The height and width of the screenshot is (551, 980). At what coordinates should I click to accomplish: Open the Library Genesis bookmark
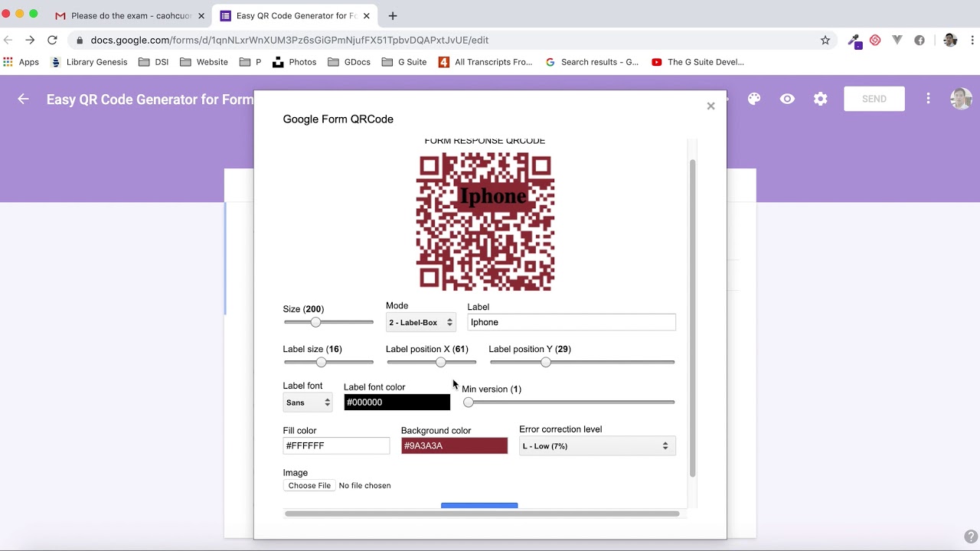[89, 62]
